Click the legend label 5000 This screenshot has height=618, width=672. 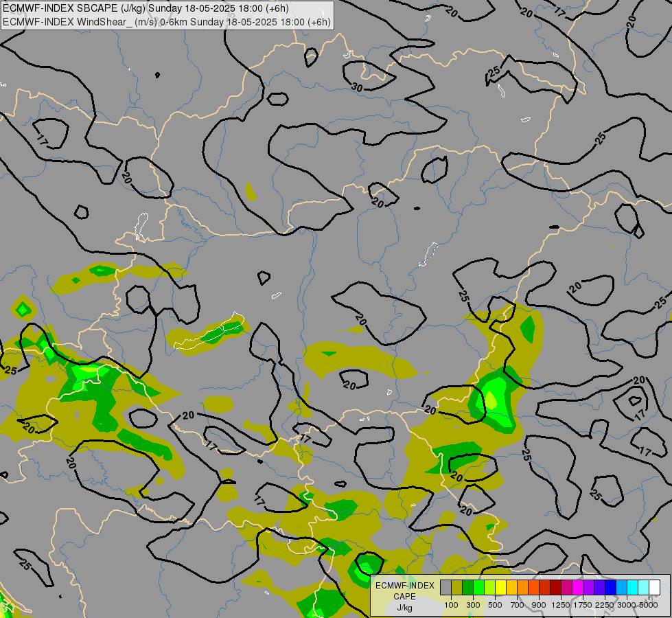pyautogui.click(x=649, y=605)
